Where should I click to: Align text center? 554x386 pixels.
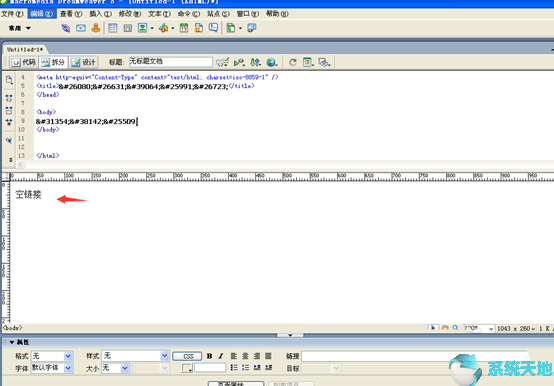pos(245,356)
